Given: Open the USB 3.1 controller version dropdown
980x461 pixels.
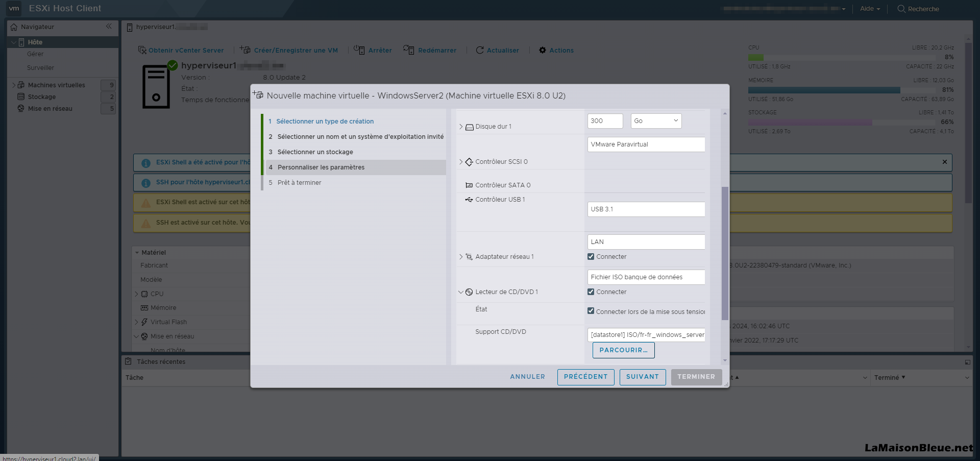Looking at the screenshot, I should coord(646,209).
